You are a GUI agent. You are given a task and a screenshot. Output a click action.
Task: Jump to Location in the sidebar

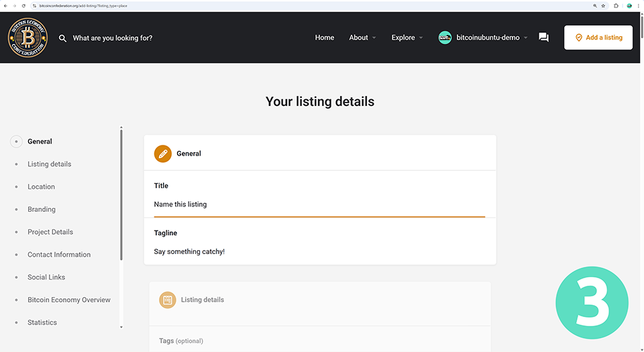coord(41,187)
